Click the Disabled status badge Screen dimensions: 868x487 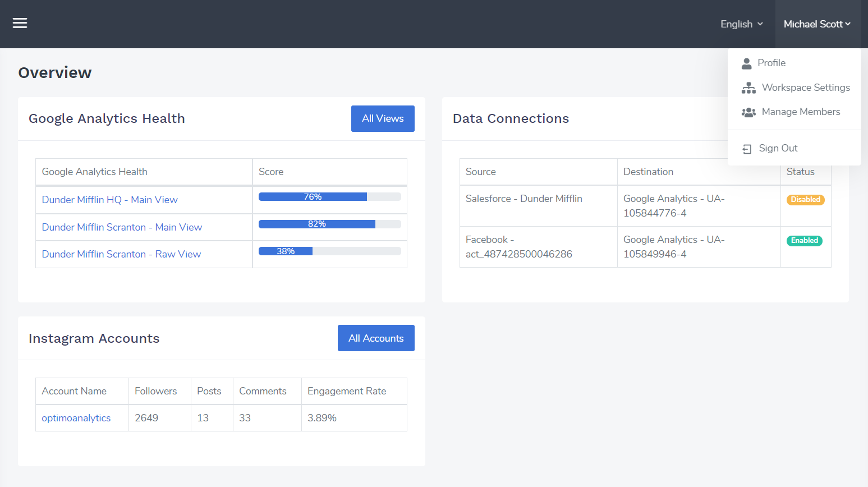click(x=806, y=200)
